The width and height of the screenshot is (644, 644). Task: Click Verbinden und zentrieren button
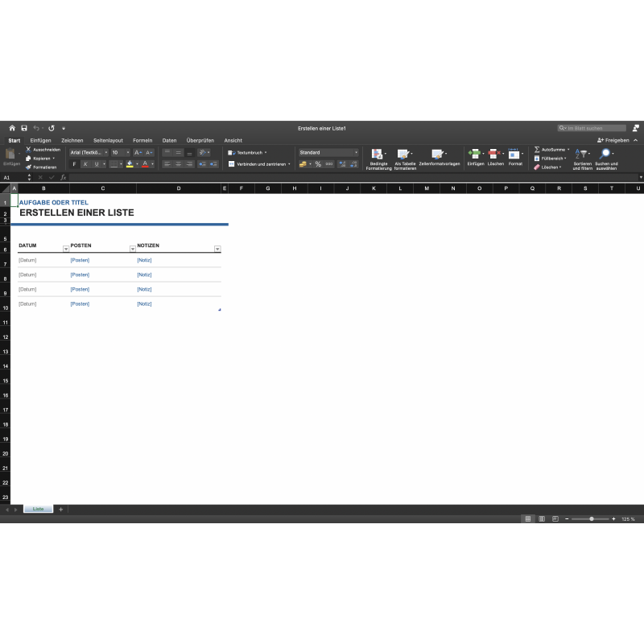258,164
